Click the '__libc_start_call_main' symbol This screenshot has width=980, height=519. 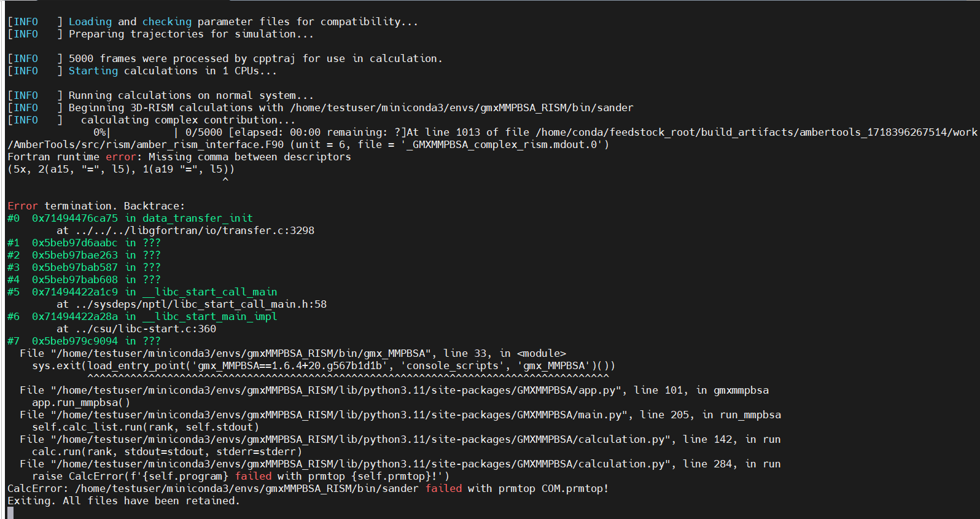209,292
